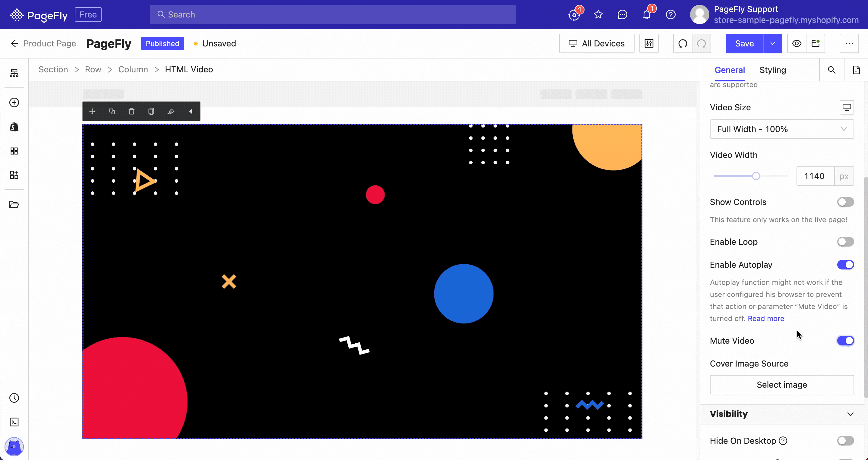Screen dimensions: 868x460
Task: Open the gear updates icon with badge
Action: click(574, 14)
